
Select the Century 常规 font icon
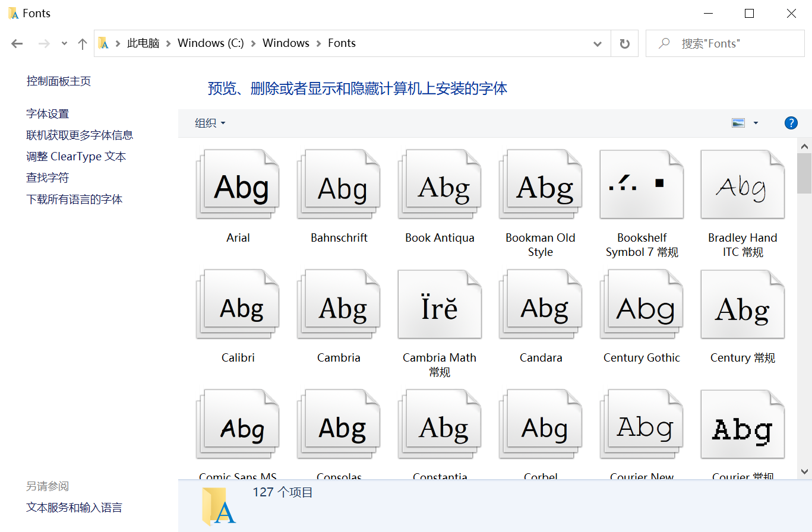coord(743,305)
